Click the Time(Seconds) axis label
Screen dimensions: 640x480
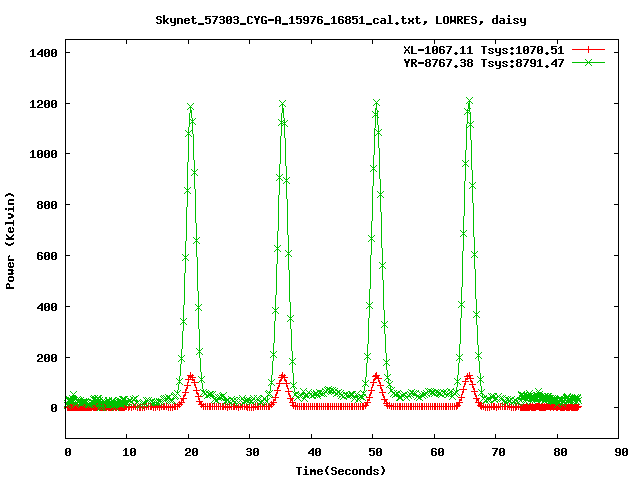pos(341,471)
